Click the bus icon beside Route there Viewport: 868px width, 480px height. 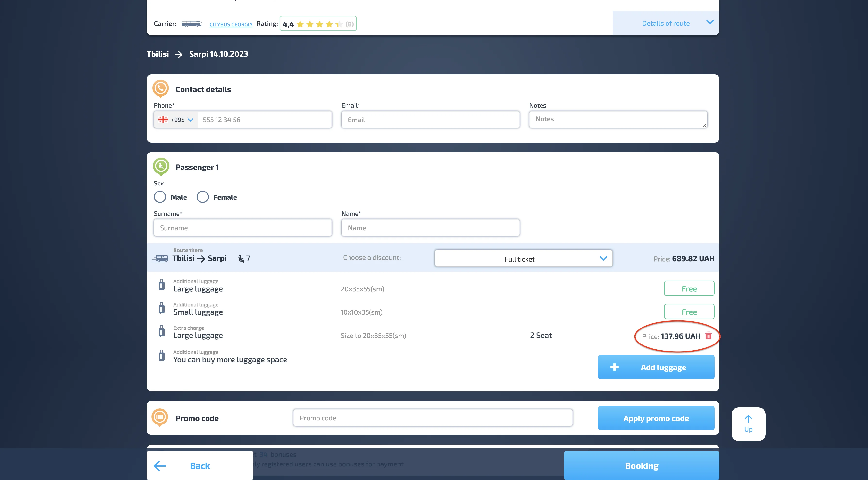click(x=160, y=258)
